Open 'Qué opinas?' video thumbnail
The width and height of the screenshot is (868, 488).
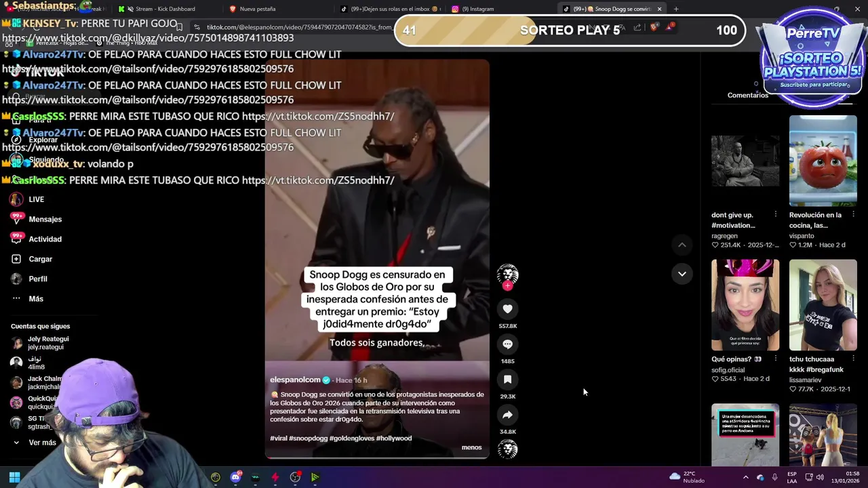coord(745,305)
